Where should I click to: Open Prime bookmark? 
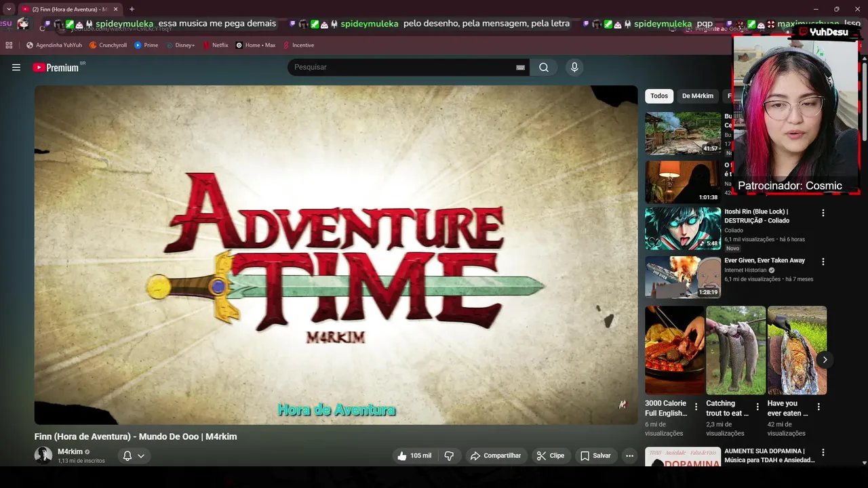click(146, 45)
